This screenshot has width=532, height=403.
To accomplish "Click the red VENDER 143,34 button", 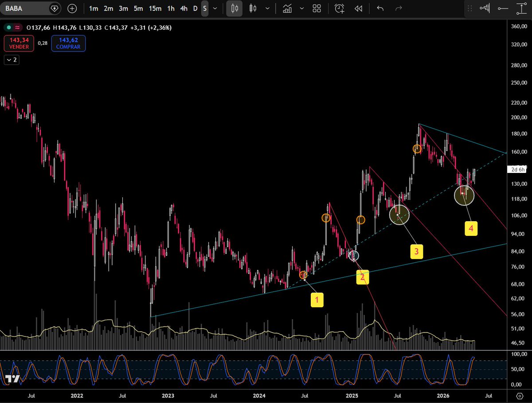I will pos(19,43).
